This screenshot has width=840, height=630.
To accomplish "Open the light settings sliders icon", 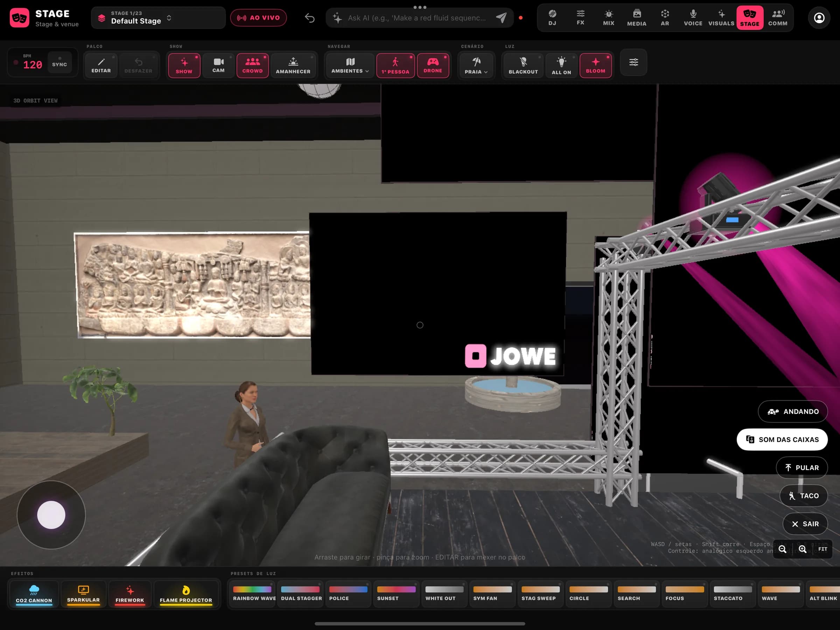I will click(x=633, y=62).
